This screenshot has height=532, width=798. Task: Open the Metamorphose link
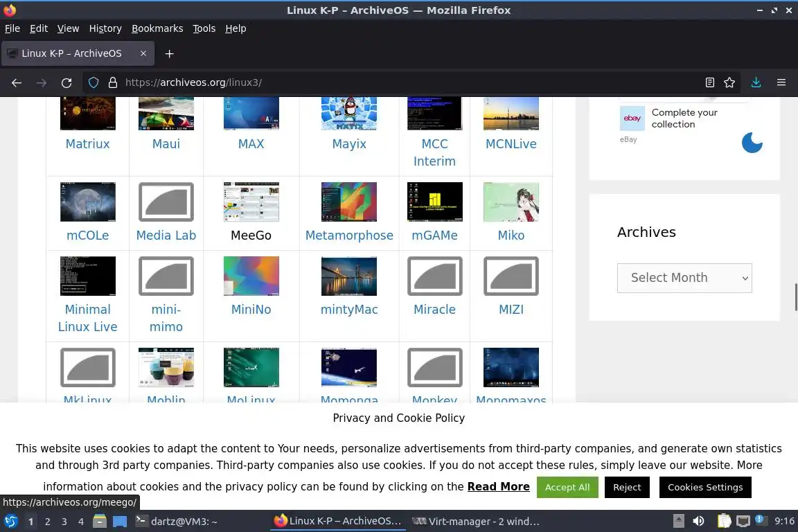349,236
